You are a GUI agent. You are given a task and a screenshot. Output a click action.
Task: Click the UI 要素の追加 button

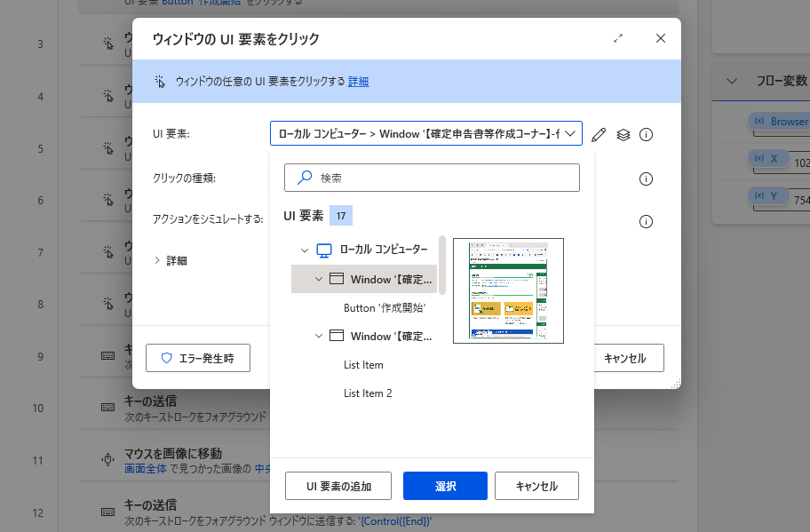[x=338, y=486]
